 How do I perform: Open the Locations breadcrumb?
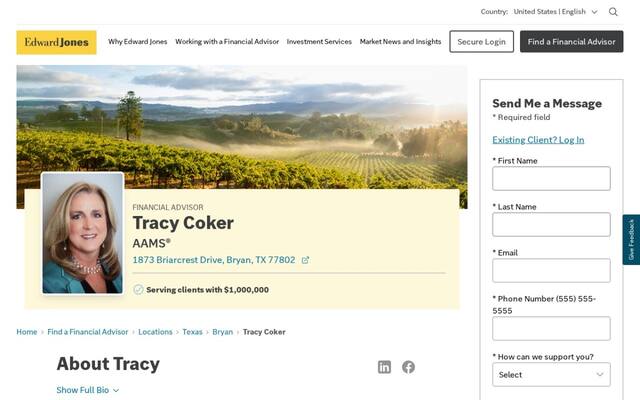click(155, 332)
